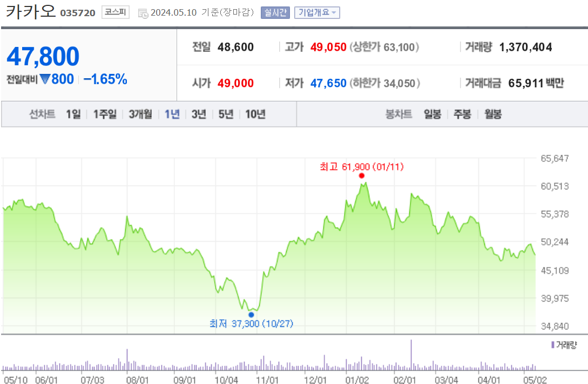
Task: Click the 05/02 x-axis date label
Action: pos(535,380)
